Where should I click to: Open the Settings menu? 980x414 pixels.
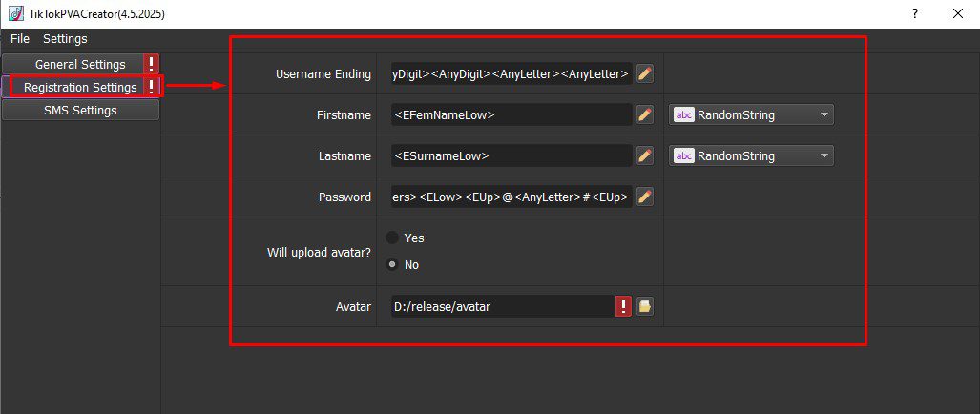(65, 39)
